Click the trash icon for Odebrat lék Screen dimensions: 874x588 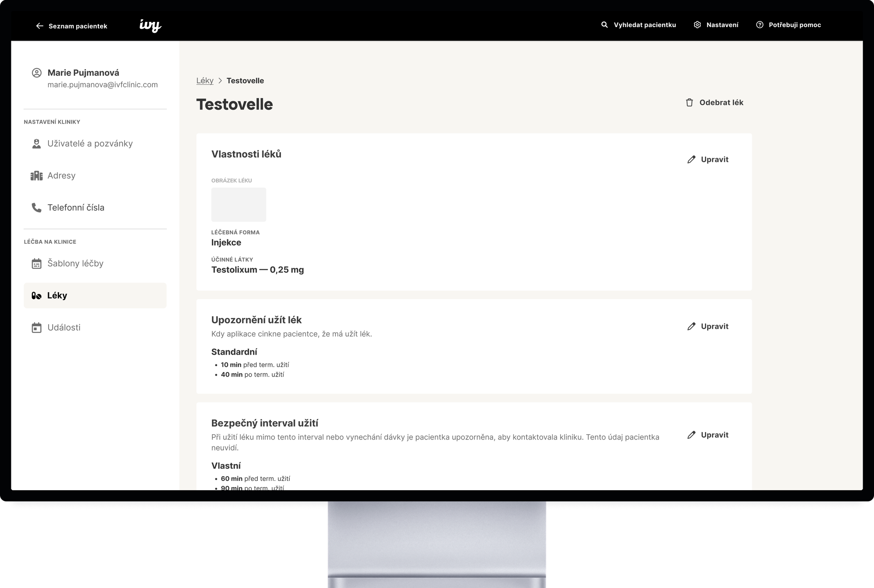690,103
